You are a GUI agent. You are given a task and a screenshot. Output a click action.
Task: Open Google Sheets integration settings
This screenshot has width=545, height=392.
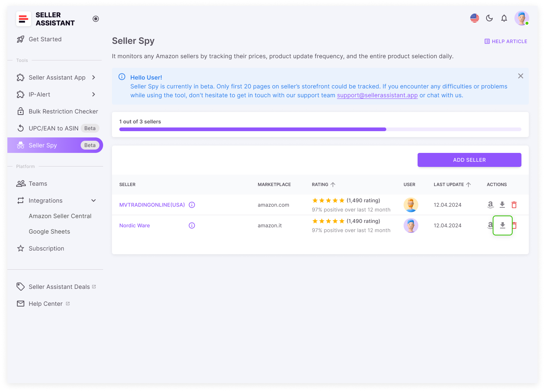49,231
